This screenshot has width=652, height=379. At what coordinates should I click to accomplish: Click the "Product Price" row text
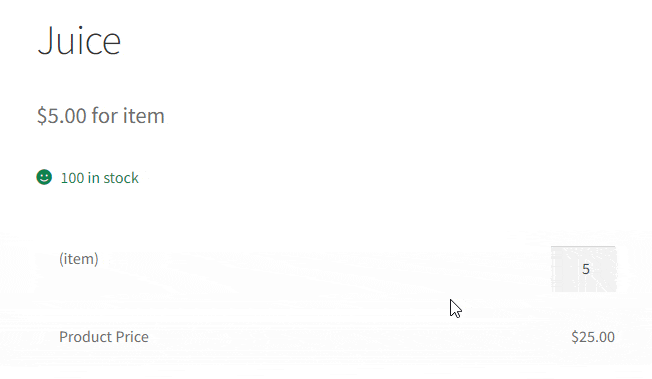(104, 337)
